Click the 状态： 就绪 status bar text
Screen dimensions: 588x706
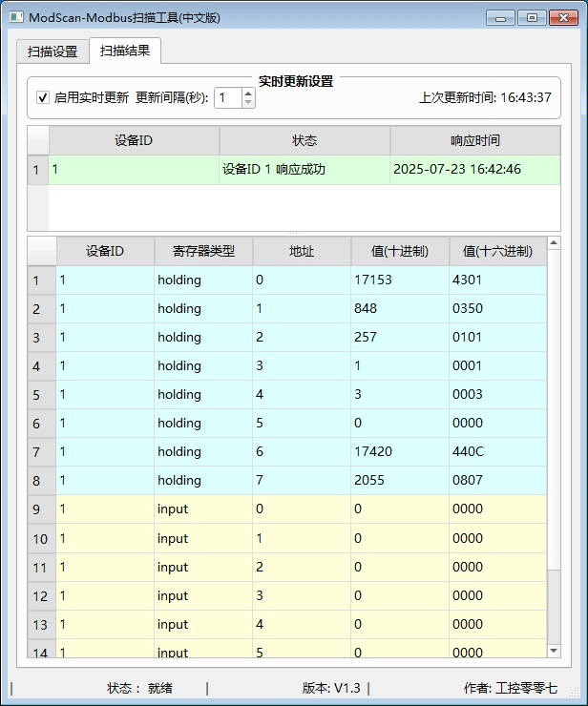tap(139, 688)
